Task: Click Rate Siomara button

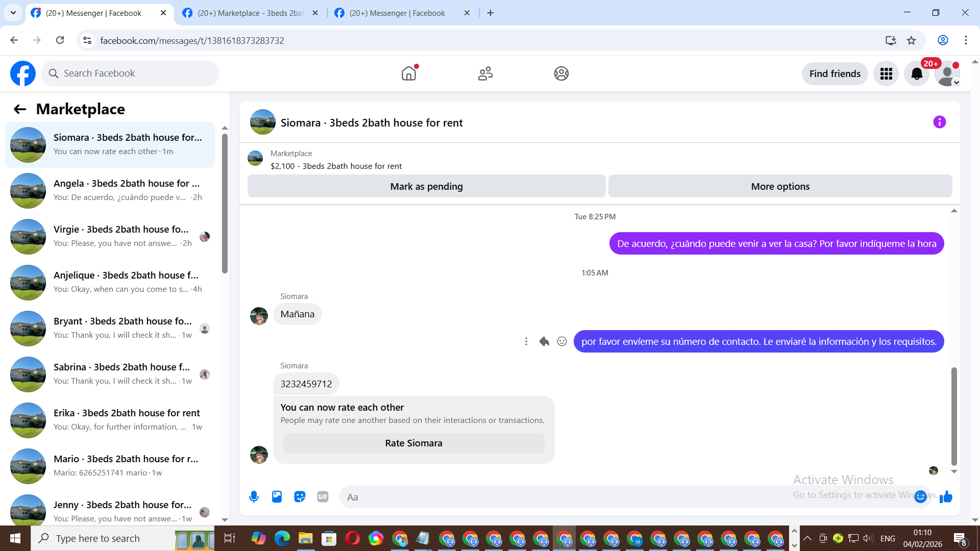Action: click(413, 443)
